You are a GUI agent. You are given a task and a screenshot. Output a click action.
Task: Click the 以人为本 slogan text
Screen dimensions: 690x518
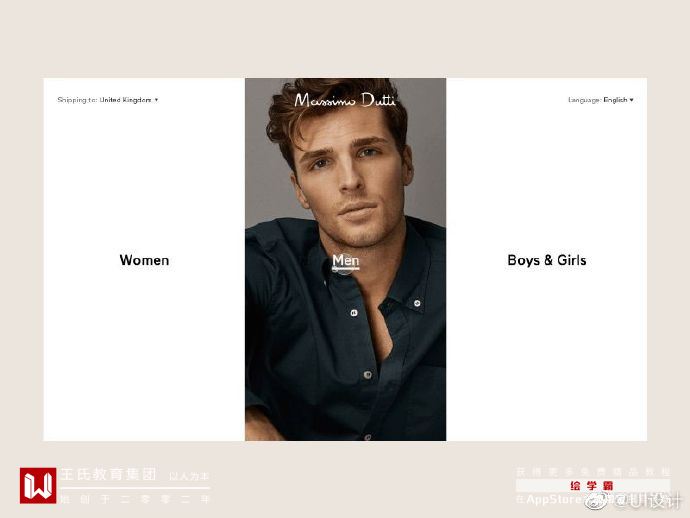tap(189, 476)
